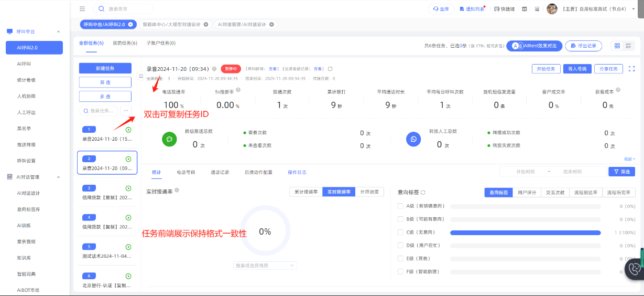
Task: Switch to 通话记录 tab
Action: (220, 172)
